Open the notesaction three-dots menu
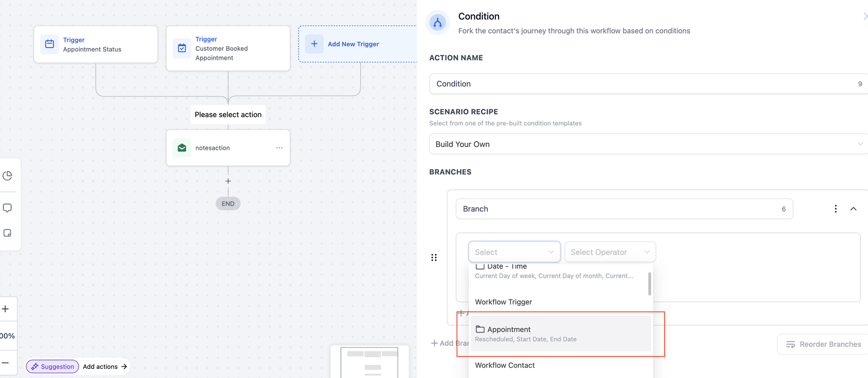Screen dimensions: 868x378 click(x=279, y=148)
